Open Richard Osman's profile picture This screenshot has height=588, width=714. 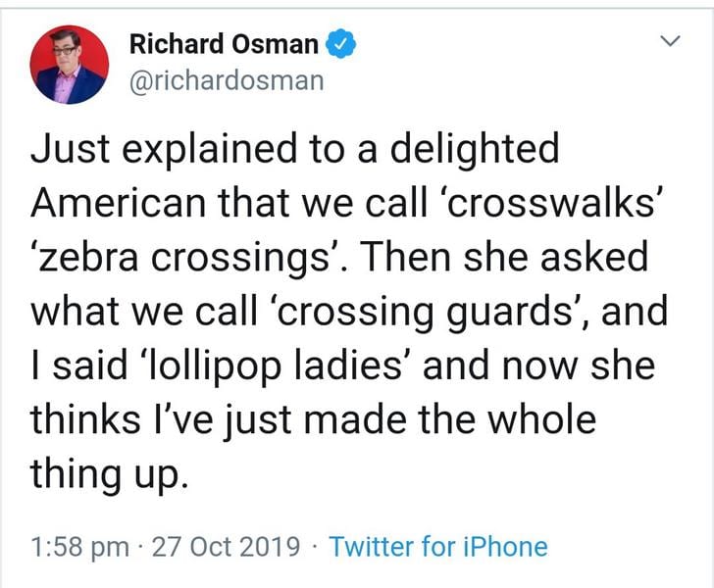pos(69,65)
